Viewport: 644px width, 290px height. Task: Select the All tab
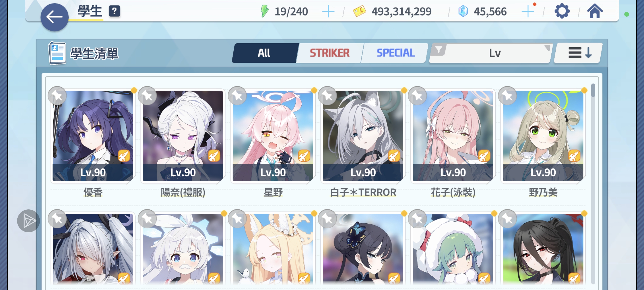click(x=264, y=53)
